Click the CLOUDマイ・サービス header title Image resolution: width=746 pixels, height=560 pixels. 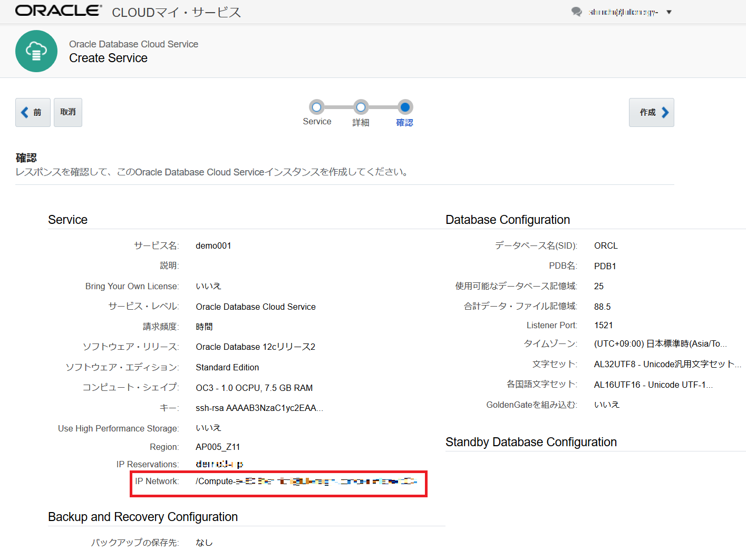pos(177,12)
